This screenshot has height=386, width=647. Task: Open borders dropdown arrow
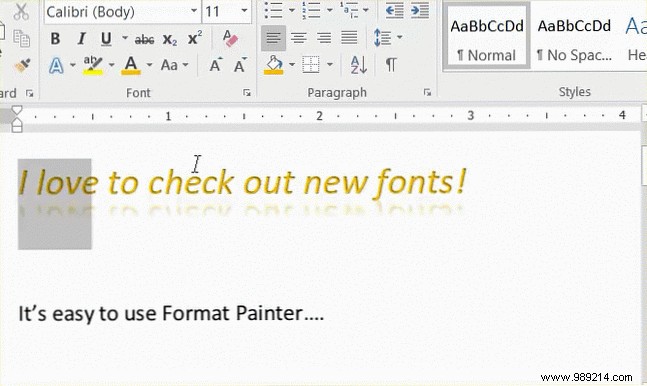pyautogui.click(x=330, y=64)
